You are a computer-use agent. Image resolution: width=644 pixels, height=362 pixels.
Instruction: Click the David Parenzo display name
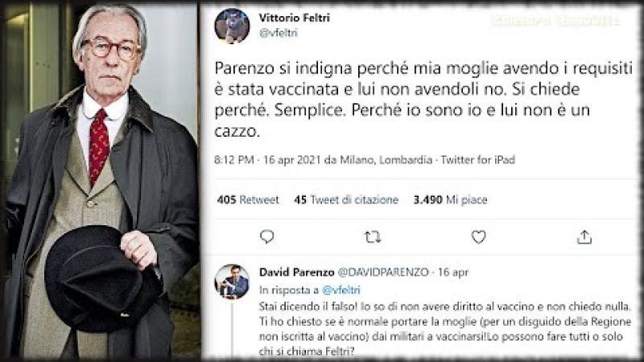coord(296,272)
